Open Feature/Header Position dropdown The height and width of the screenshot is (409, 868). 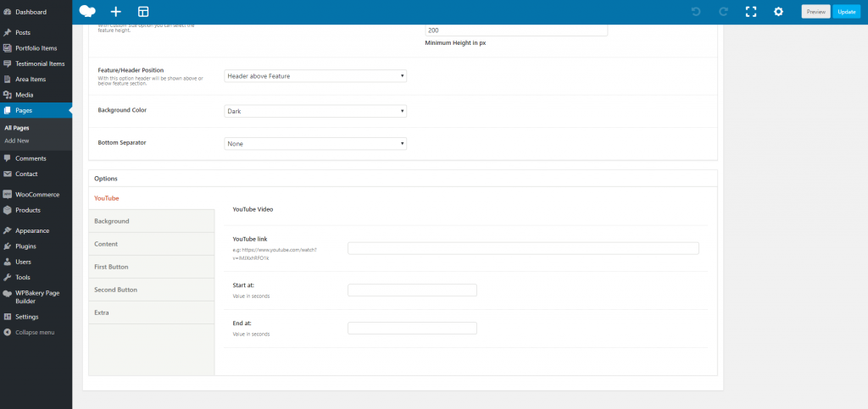click(x=314, y=76)
